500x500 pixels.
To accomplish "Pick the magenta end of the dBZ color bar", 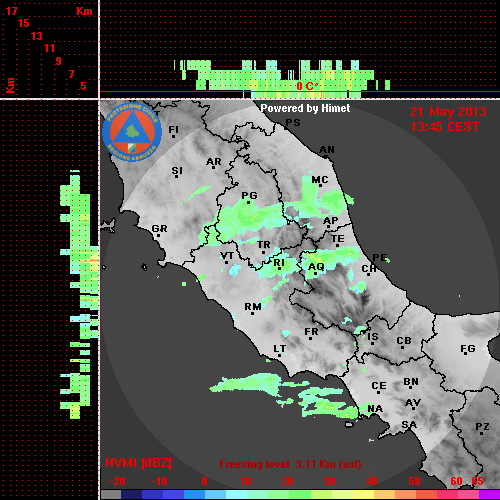I will [489, 495].
